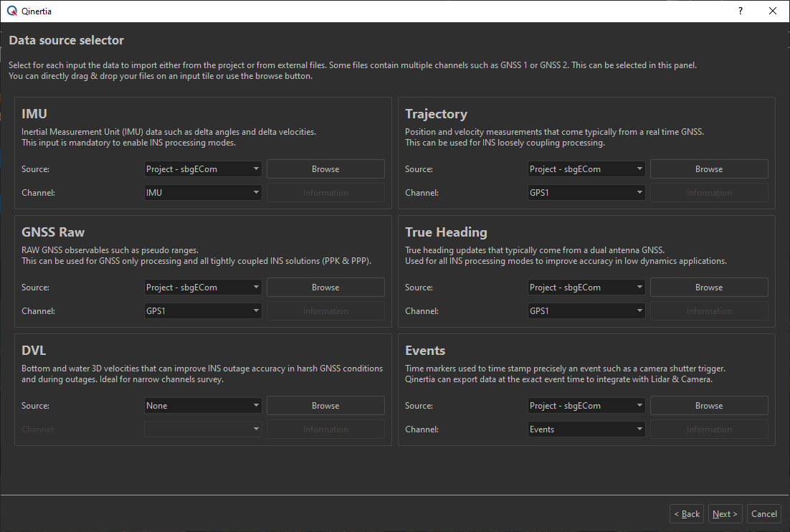Click the Qinertia logo icon in title bar
The height and width of the screenshot is (532, 790).
11,11
